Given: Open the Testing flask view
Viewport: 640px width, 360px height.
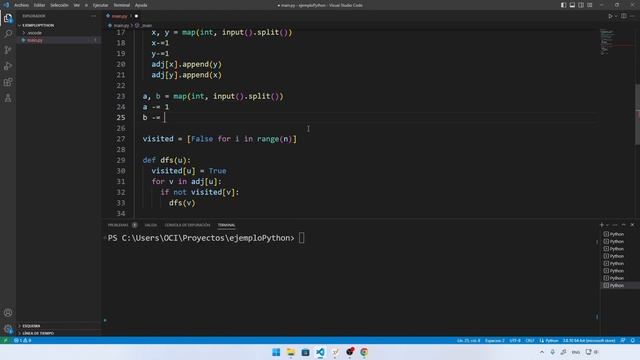Looking at the screenshot, I should coord(8,98).
